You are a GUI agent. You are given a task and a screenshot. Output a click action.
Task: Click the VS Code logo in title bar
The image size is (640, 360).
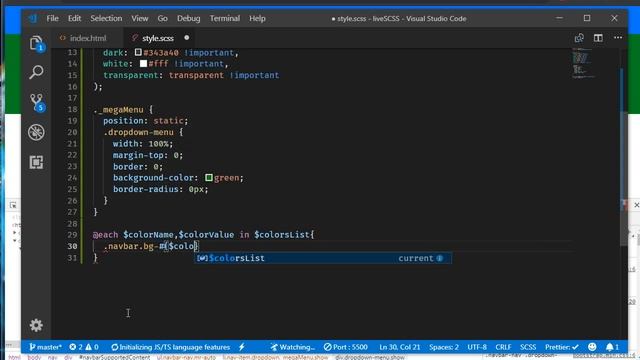coord(33,18)
